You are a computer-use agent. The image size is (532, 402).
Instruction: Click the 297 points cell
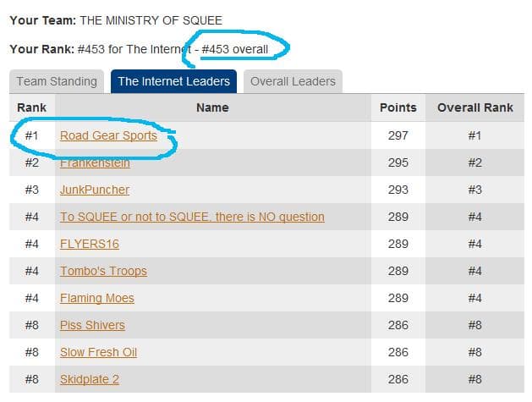pos(398,135)
